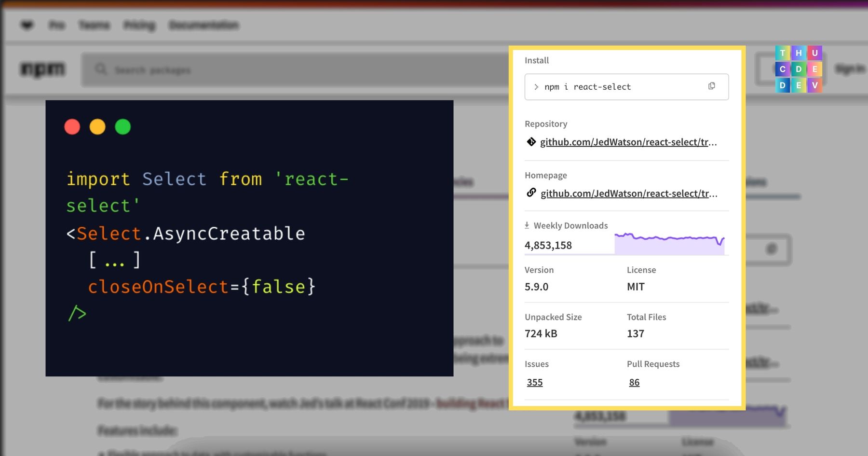The width and height of the screenshot is (868, 456).
Task: Click the Install heading label
Action: 537,60
